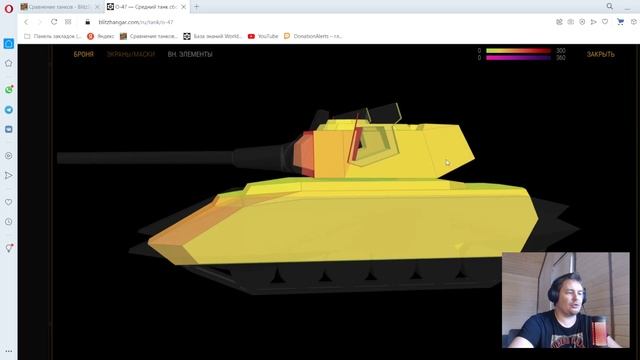640x360 pixels.
Task: Open the Панель закладок bookmarks folder
Action: pyautogui.click(x=53, y=36)
